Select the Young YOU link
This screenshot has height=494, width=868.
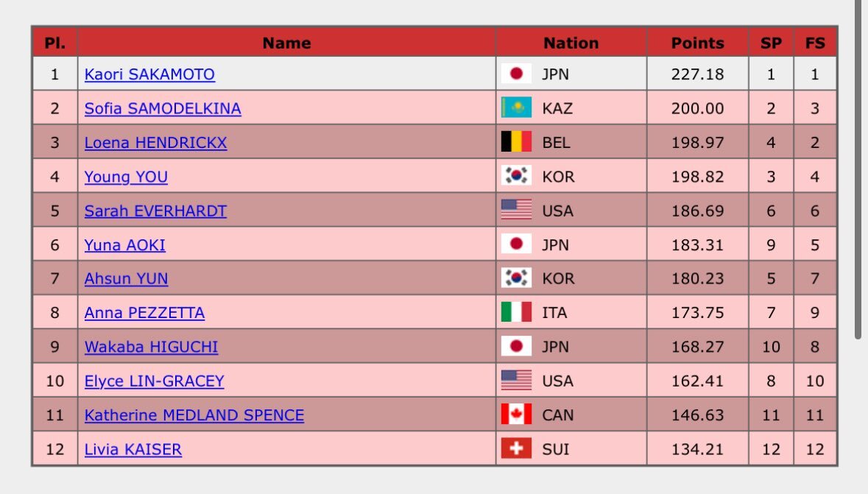(126, 177)
